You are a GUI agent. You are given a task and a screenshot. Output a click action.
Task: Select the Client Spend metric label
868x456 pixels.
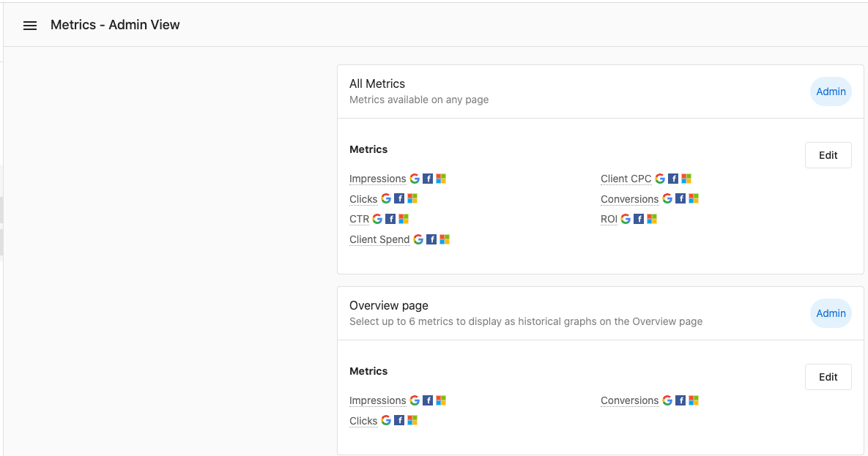[x=379, y=239]
